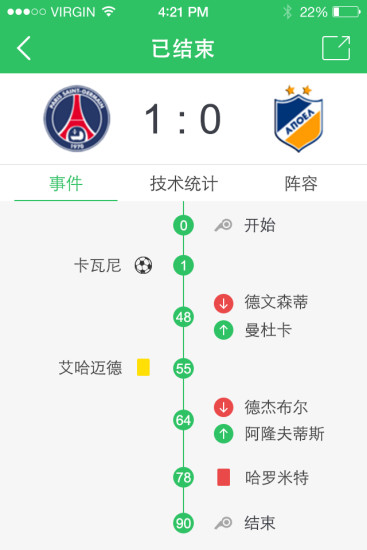Click the soccer ball goal icon

pos(143,265)
